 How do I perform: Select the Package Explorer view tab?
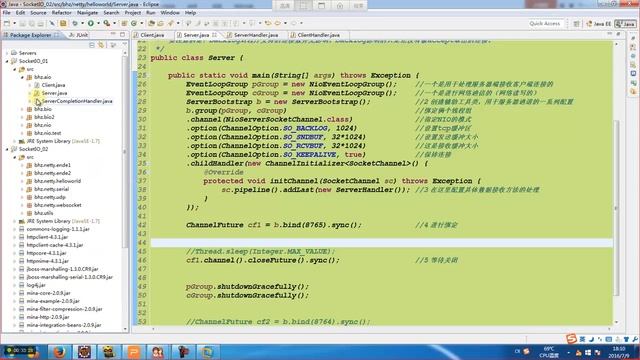click(31, 35)
